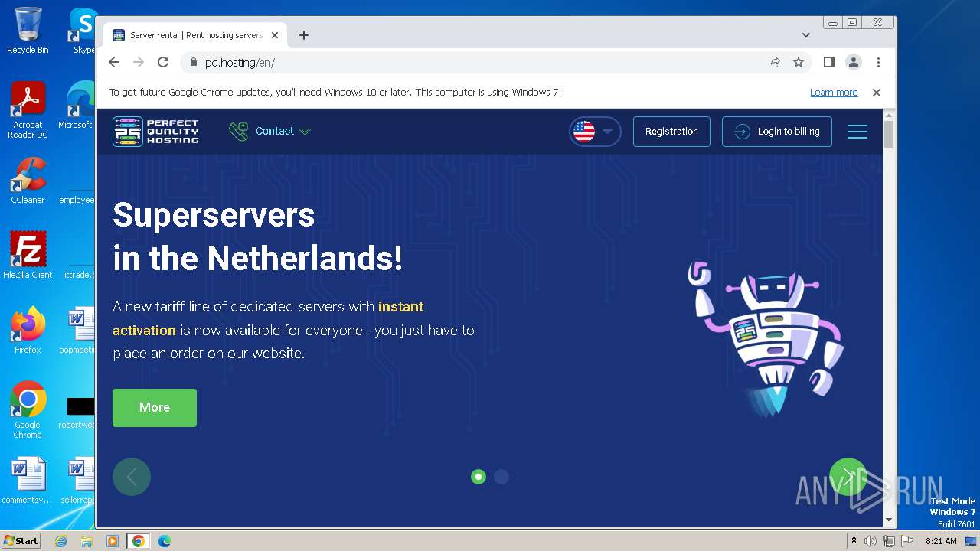
Task: Reload the pq.hosting page
Action: tap(163, 63)
